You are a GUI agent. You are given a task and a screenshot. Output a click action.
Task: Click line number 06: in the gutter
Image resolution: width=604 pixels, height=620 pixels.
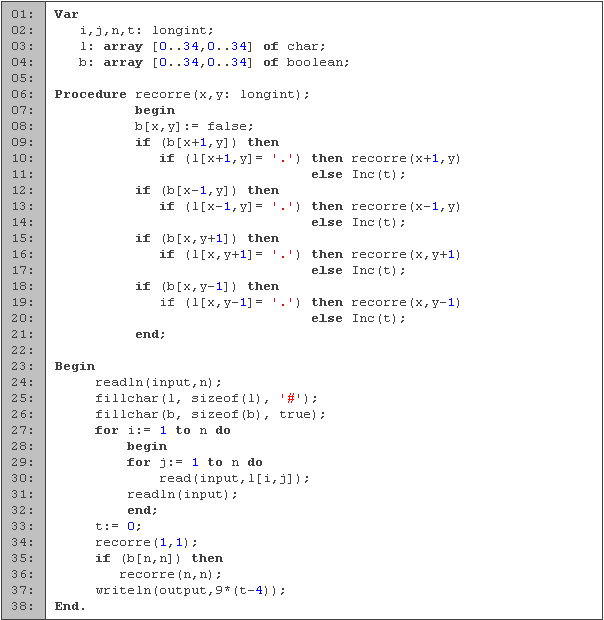point(23,94)
